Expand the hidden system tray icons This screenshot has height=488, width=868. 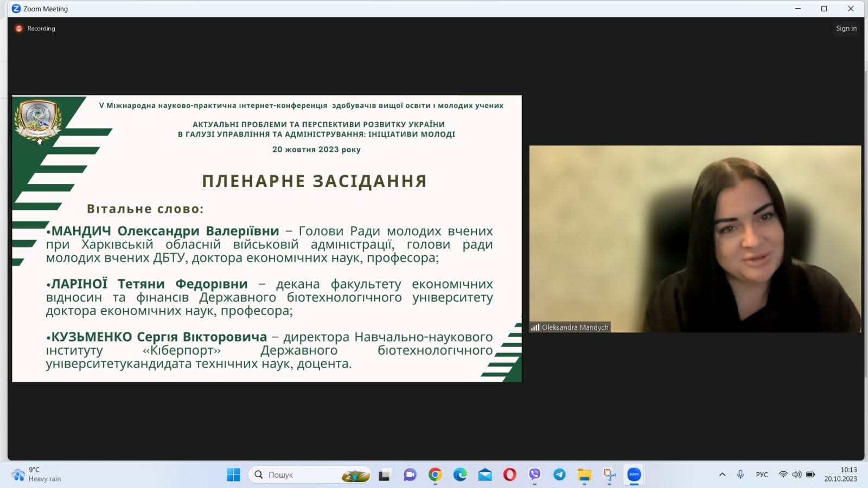coord(722,475)
